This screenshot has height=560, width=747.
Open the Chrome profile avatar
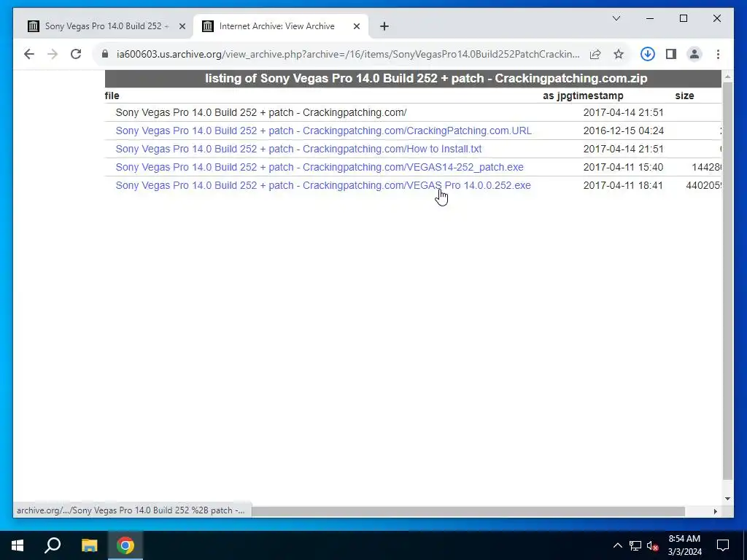tap(694, 54)
